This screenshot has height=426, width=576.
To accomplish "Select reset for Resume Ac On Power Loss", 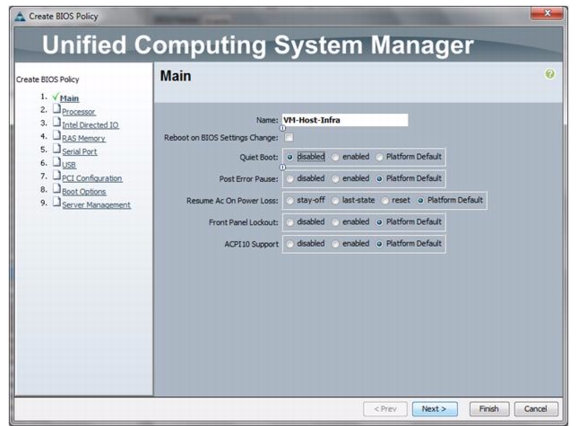I will (385, 201).
